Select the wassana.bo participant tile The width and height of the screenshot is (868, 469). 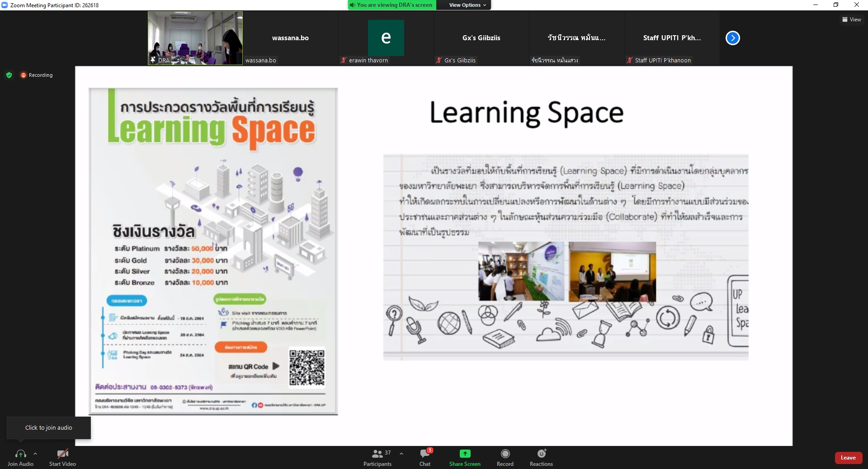(x=290, y=38)
